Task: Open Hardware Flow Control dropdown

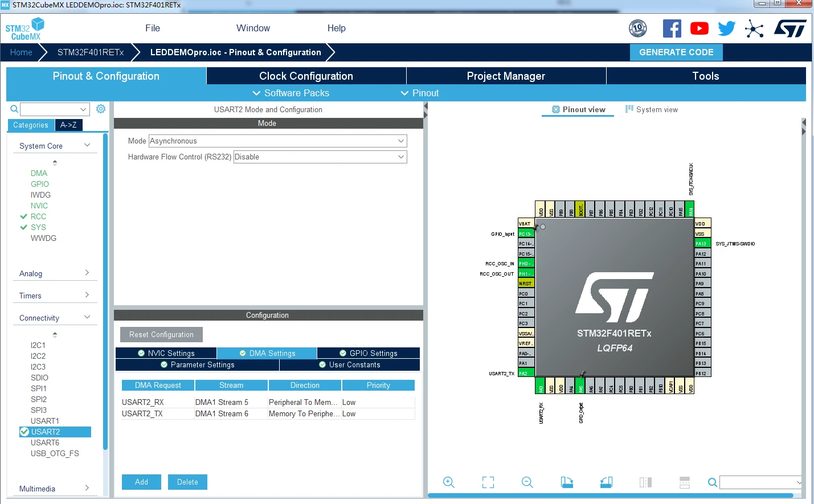Action: (x=320, y=157)
